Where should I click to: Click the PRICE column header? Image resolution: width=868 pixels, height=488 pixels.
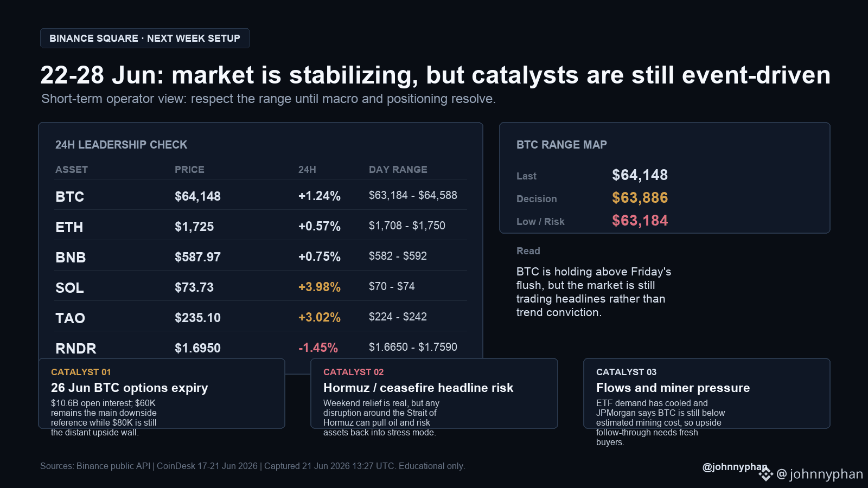click(189, 170)
